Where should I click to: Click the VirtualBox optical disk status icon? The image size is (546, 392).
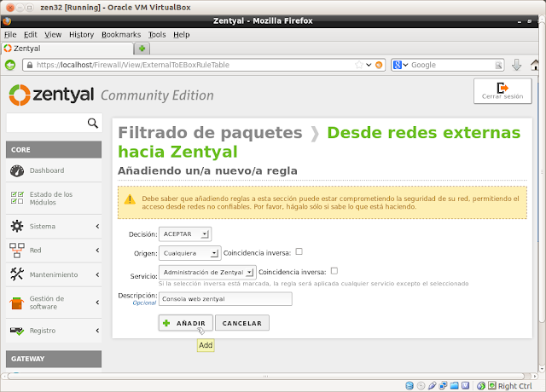421,385
